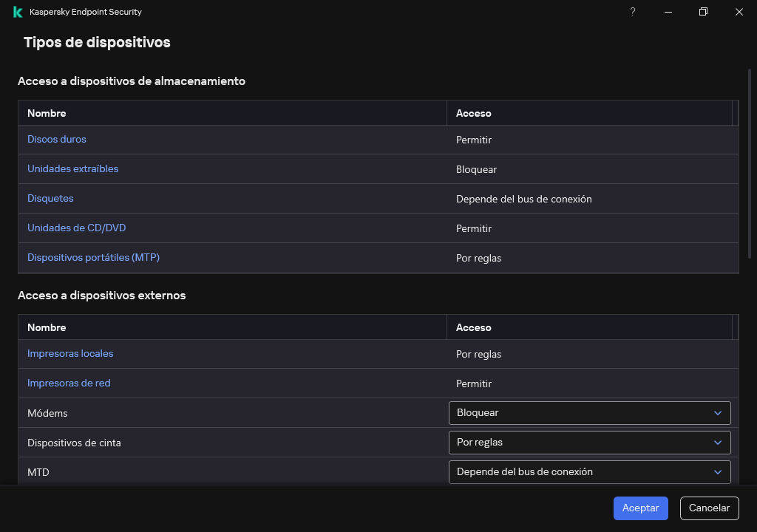Dismiss the dialog with Cancelar
This screenshot has height=532, width=757.
(709, 508)
